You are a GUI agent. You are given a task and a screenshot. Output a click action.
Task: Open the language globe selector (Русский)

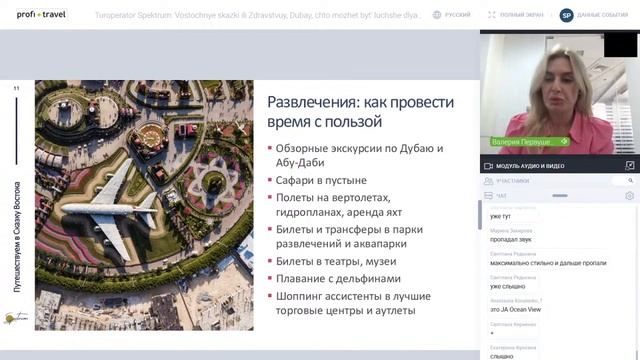[451, 15]
